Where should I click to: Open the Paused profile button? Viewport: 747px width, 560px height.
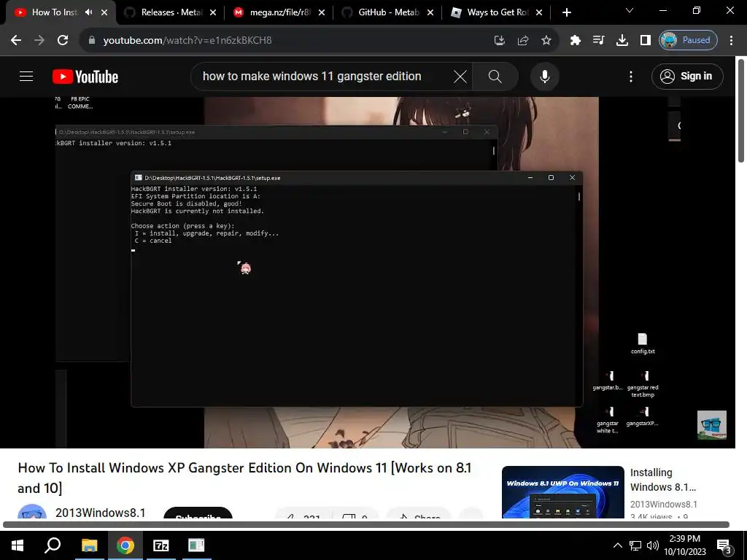(x=688, y=41)
